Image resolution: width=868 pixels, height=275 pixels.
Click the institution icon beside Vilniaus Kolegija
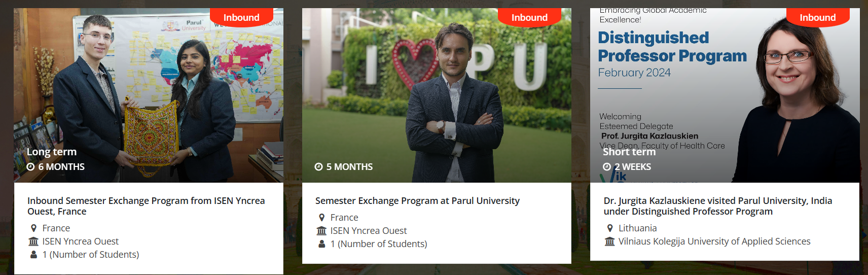coord(610,242)
